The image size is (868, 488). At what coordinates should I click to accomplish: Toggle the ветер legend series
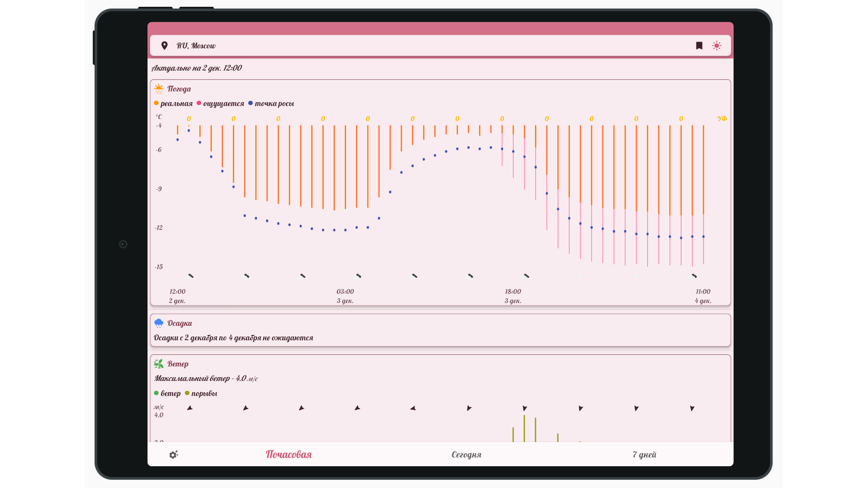point(167,394)
